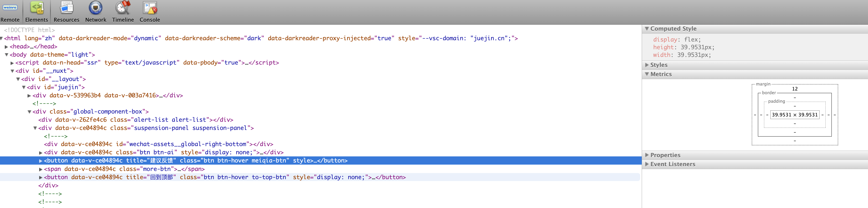
Task: Collapse the global-component-box div
Action: [29, 112]
